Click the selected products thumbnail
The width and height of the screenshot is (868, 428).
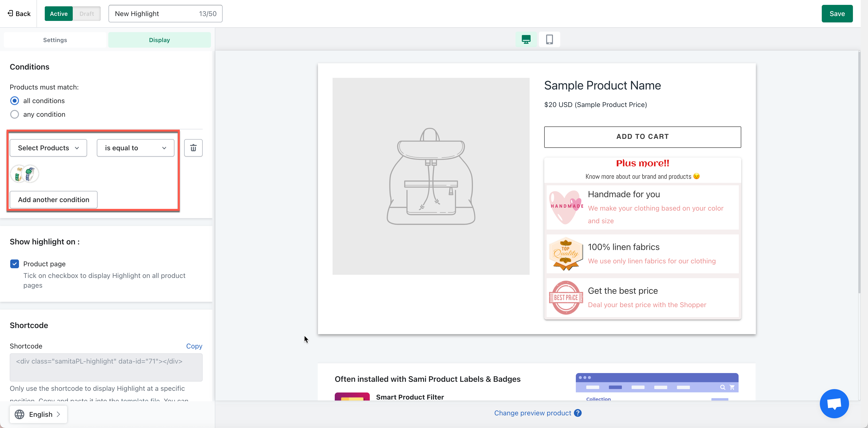(25, 174)
